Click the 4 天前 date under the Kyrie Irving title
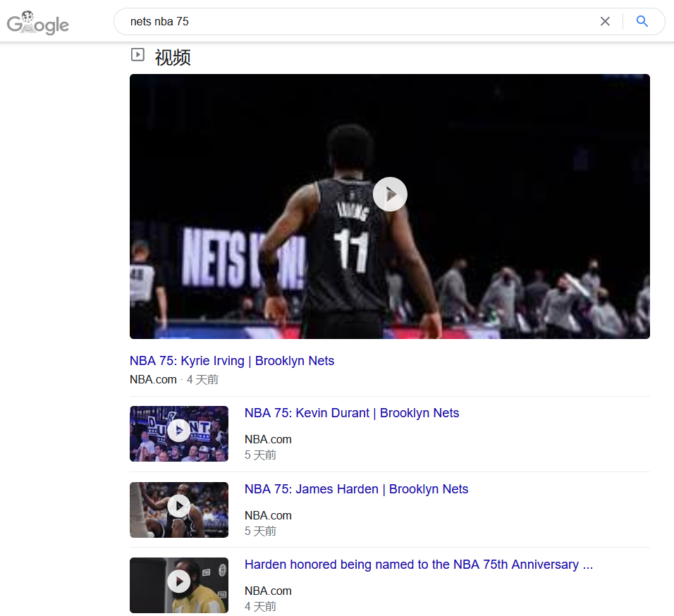Viewport: 674px width, 616px height. coord(202,380)
